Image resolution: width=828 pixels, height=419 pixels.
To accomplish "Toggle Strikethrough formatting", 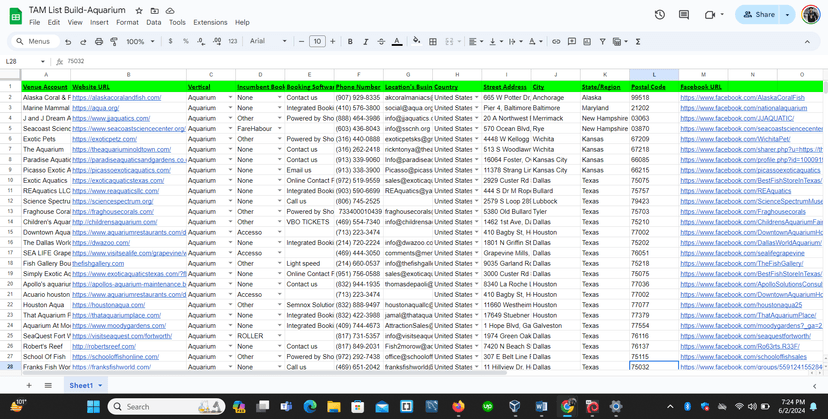I will pos(381,41).
